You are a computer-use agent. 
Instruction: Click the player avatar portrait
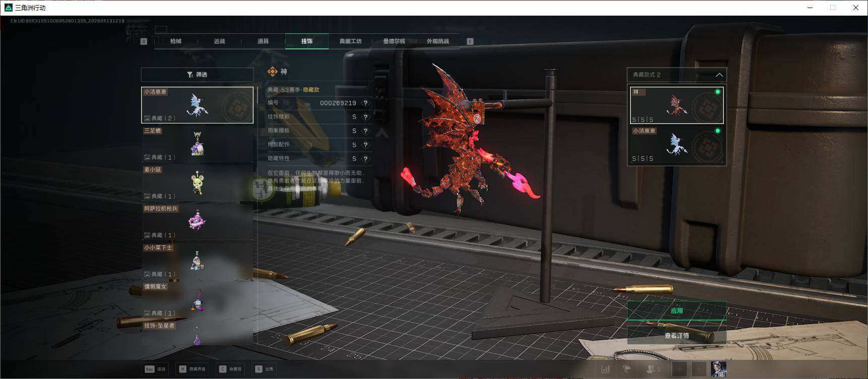click(718, 369)
